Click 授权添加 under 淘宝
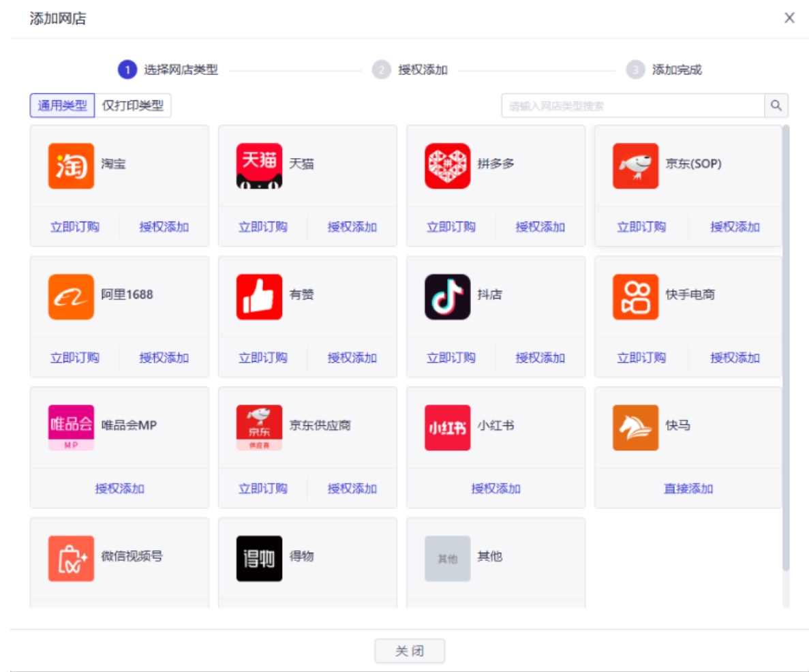809x672 pixels. tap(164, 226)
